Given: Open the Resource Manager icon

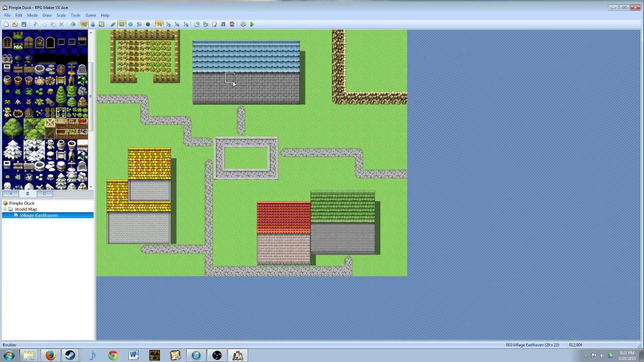Looking at the screenshot, I should pyautogui.click(x=206, y=24).
